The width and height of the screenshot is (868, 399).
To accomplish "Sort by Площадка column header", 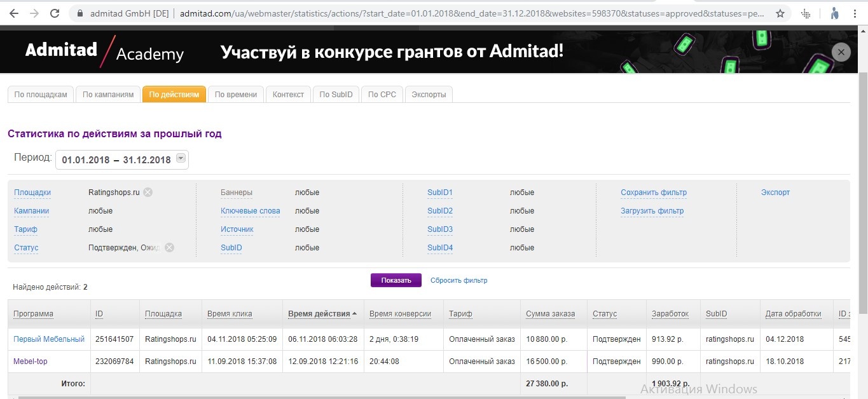I will pyautogui.click(x=163, y=314).
